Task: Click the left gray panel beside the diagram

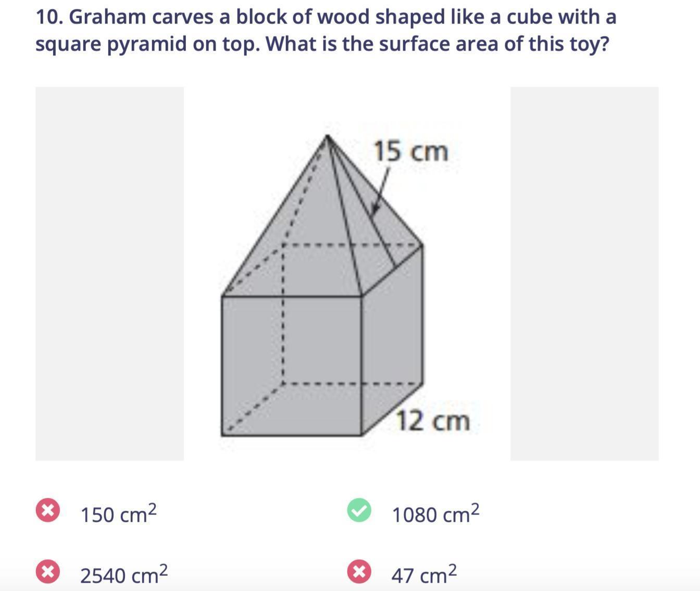Action: pyautogui.click(x=109, y=274)
